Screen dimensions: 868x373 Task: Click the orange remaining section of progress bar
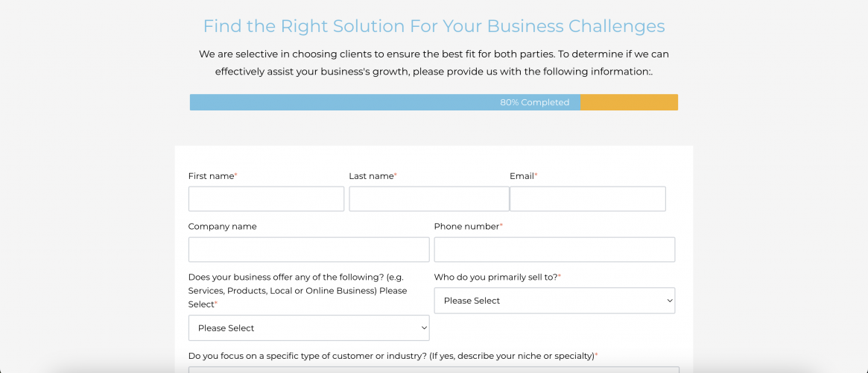(x=630, y=102)
